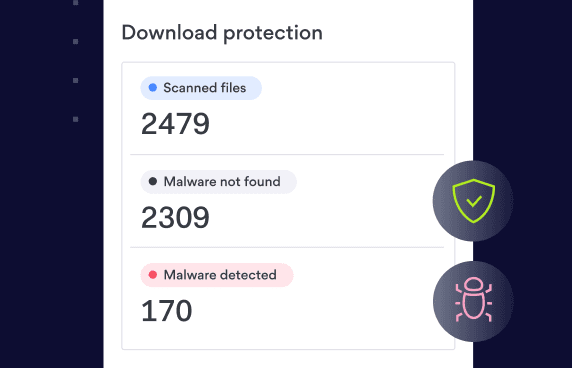Click the red dot in Malware detected badge

coord(153,275)
